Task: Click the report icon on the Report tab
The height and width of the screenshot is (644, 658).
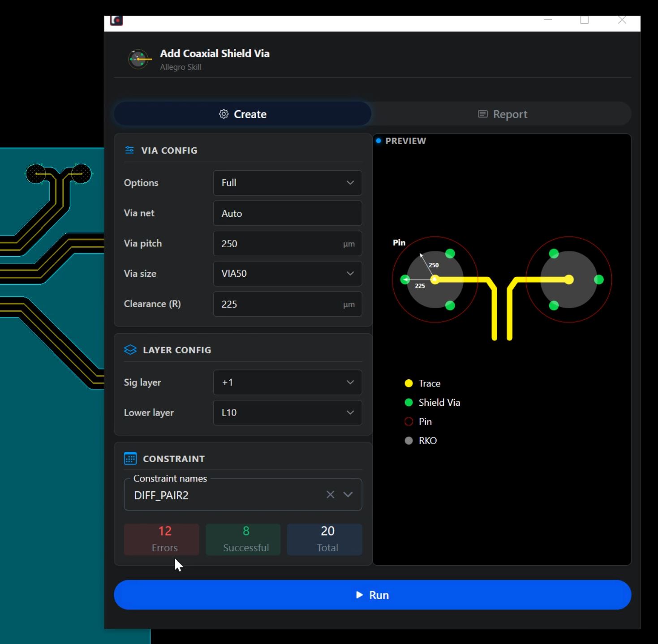Action: pyautogui.click(x=482, y=114)
